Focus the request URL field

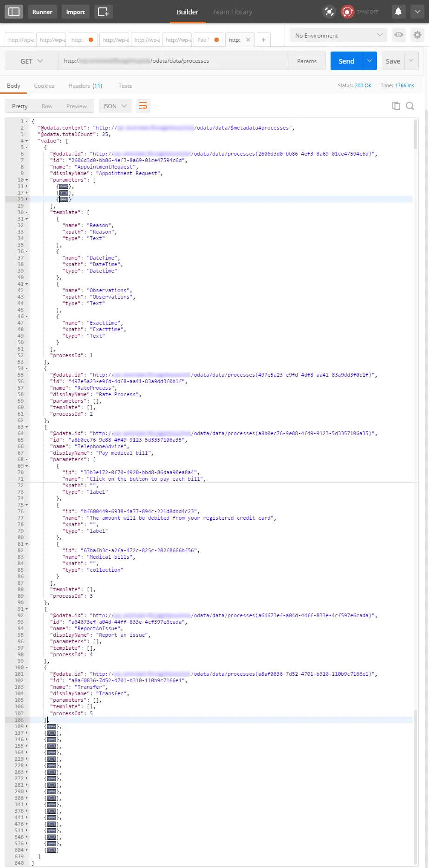click(x=173, y=61)
